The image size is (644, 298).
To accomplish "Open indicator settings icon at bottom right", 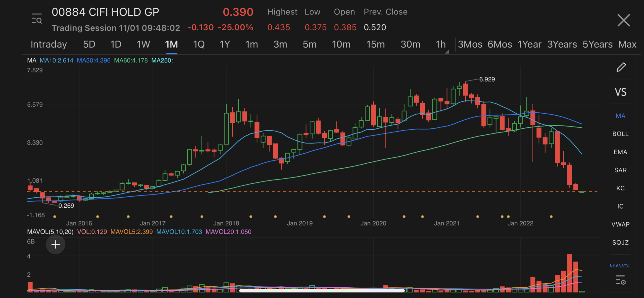I will click(620, 280).
